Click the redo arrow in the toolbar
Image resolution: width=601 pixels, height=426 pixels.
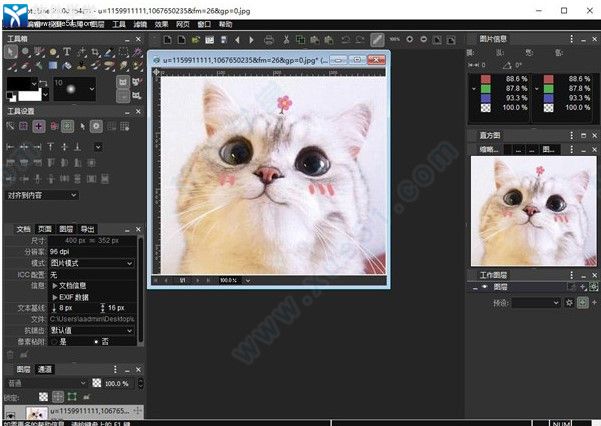(360, 39)
